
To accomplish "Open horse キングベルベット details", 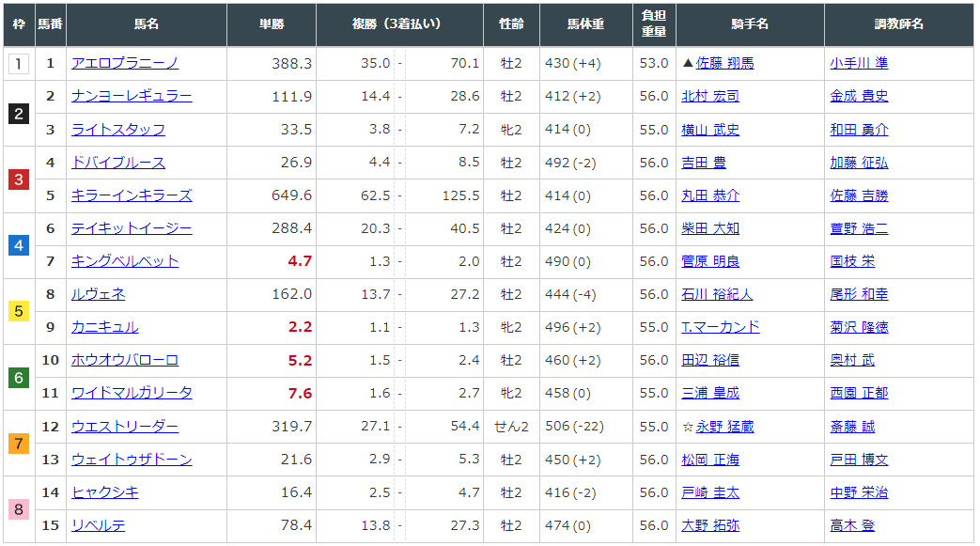I will click(125, 261).
